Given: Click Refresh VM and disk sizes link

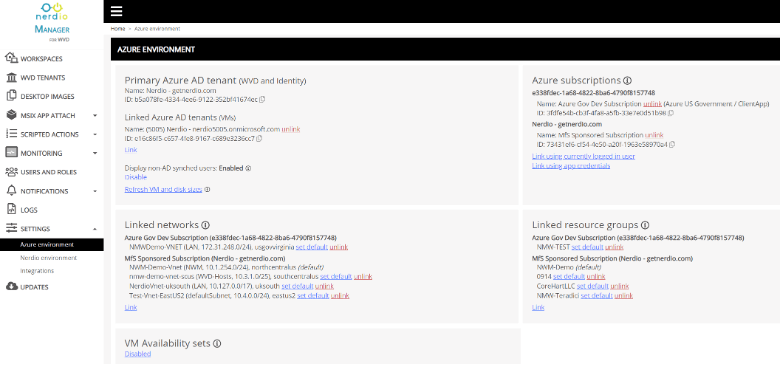Looking at the screenshot, I should [163, 189].
